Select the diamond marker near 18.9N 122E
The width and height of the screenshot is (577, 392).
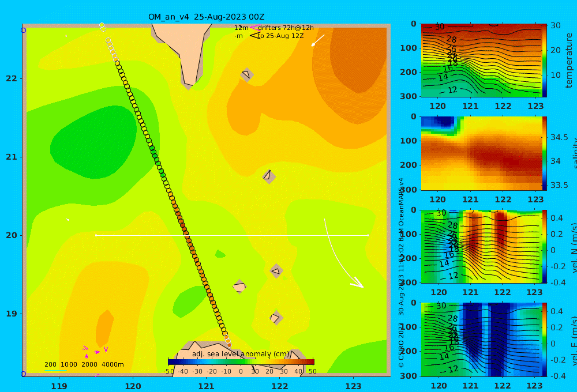click(x=276, y=318)
